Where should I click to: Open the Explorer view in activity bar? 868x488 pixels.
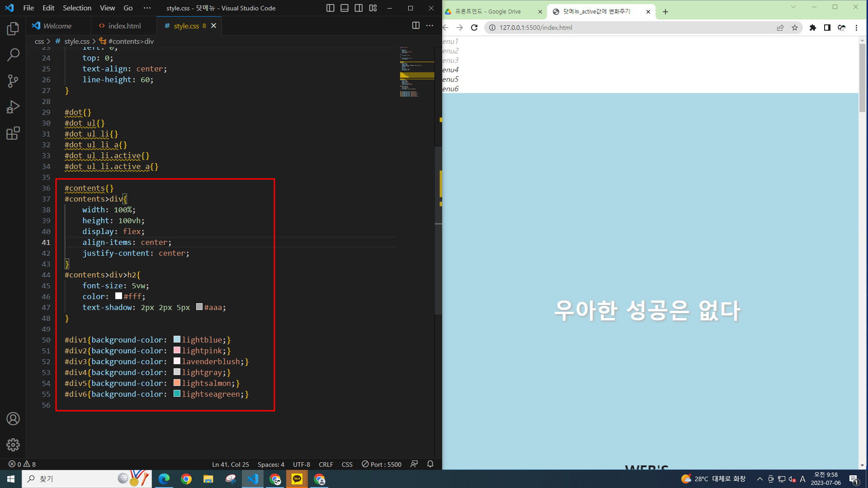click(x=13, y=29)
